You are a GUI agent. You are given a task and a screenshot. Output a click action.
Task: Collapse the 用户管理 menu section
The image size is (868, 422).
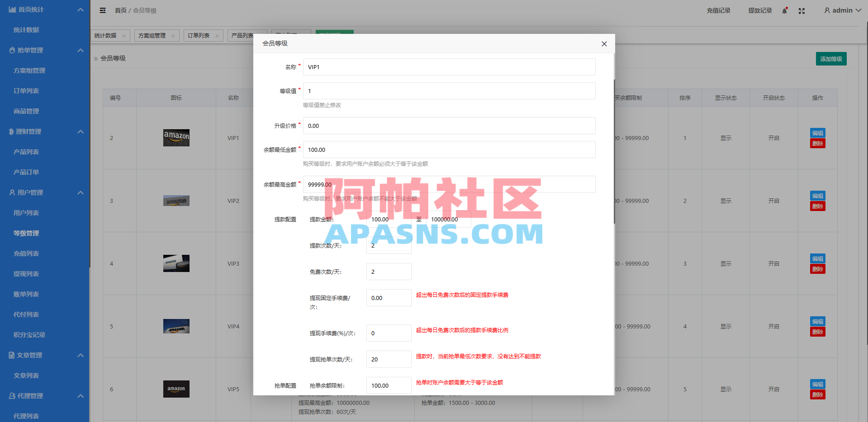[x=81, y=192]
